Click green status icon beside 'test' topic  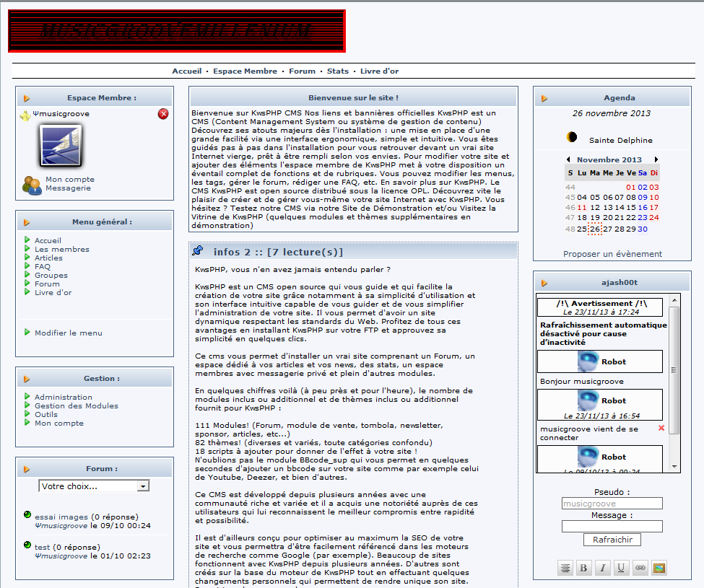27,545
